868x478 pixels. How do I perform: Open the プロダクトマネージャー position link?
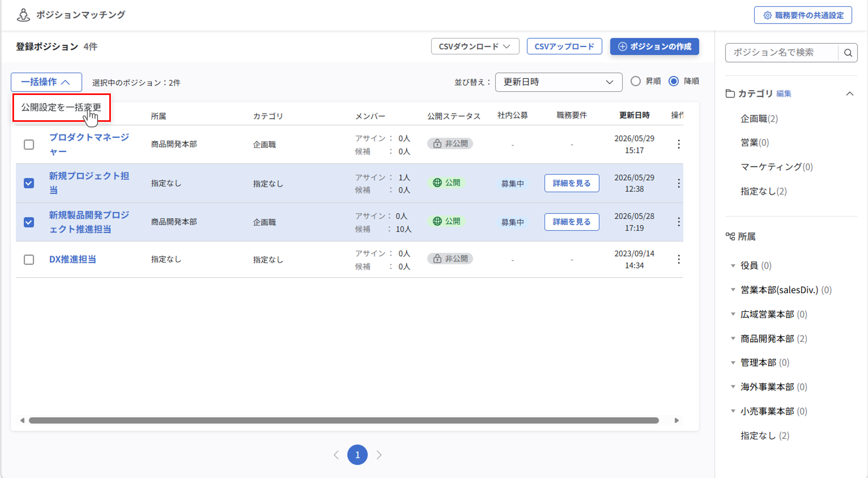pos(89,144)
